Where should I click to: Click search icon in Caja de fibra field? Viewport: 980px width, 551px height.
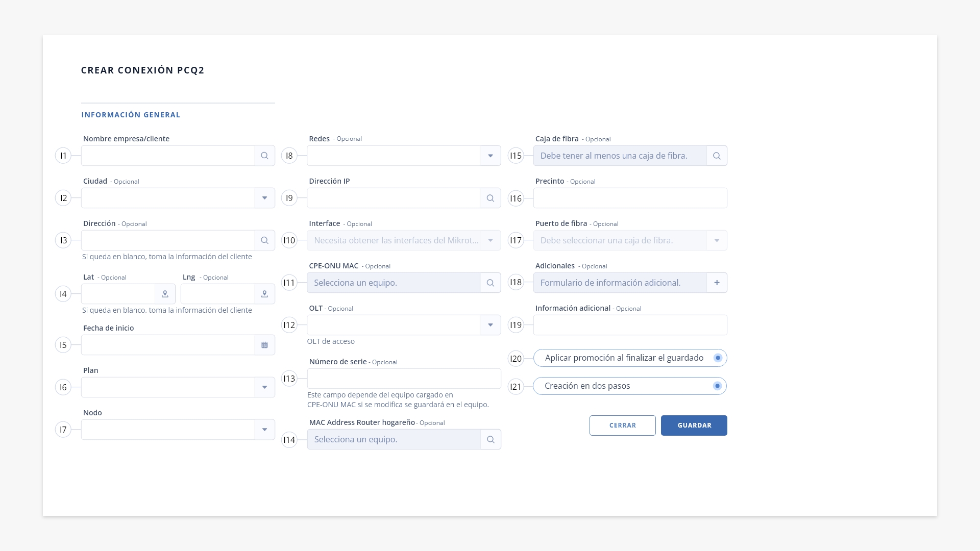[717, 156]
